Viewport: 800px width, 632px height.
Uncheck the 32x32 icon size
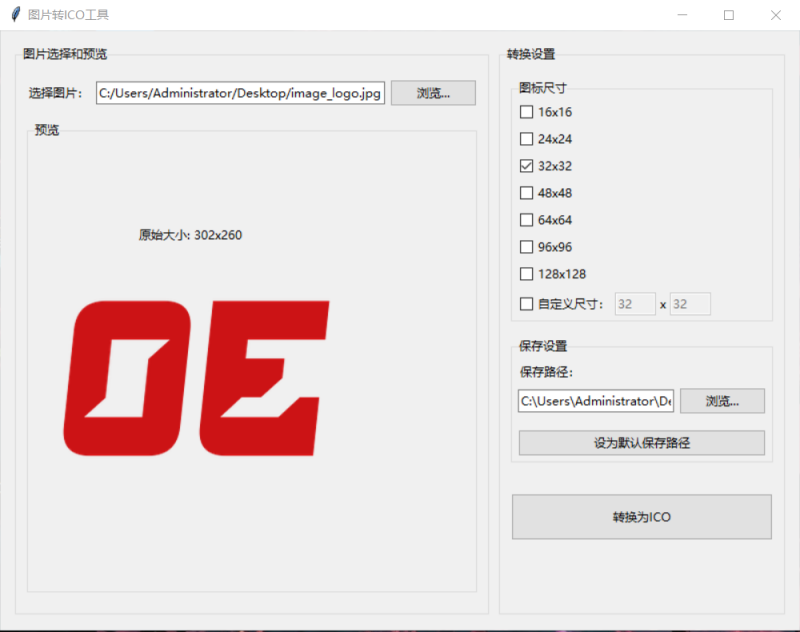coord(526,166)
